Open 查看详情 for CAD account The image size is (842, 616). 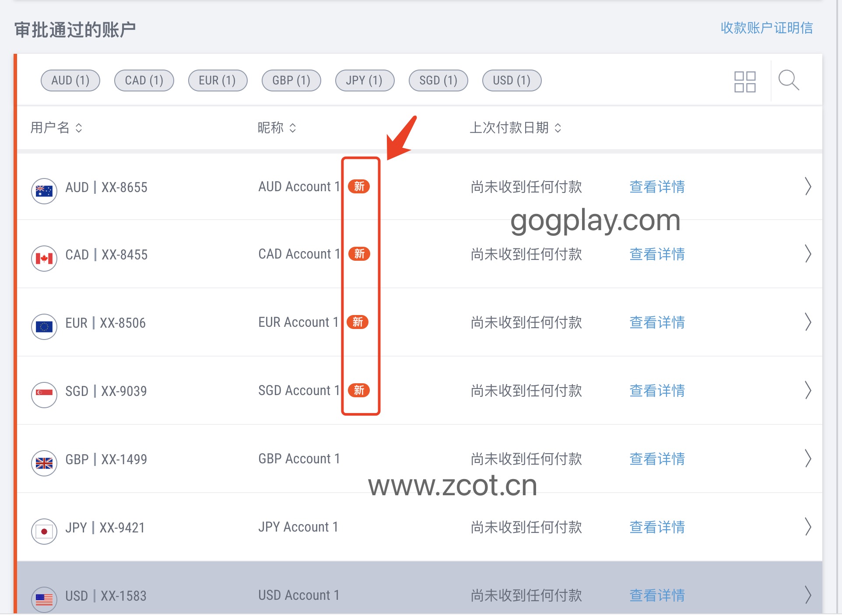657,254
